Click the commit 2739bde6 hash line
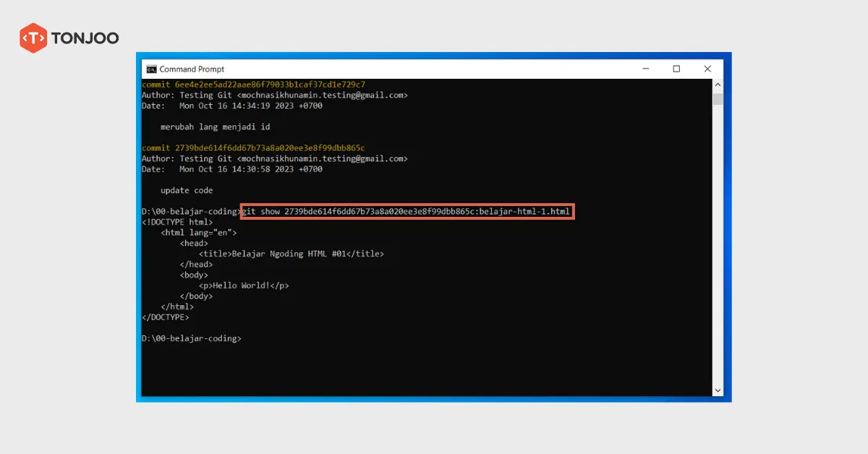 [253, 148]
